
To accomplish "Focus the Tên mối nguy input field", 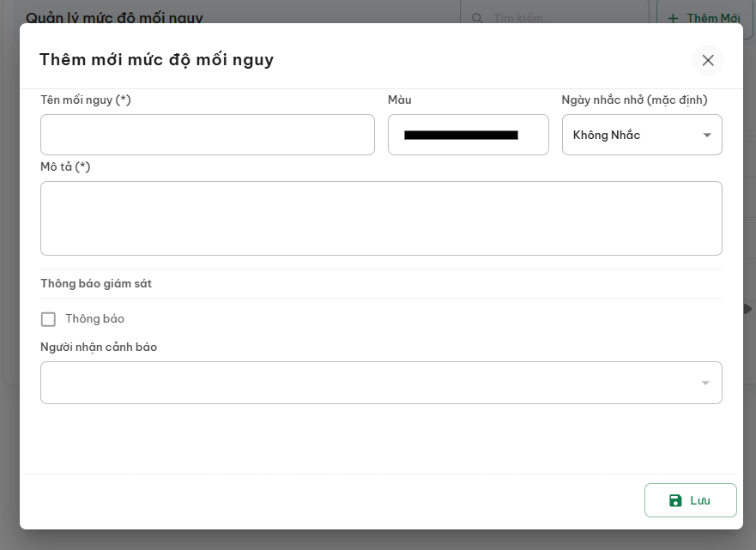I will click(x=208, y=135).
